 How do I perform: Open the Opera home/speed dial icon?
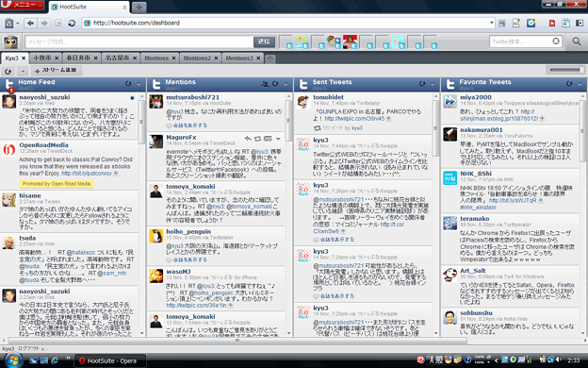pos(9,24)
